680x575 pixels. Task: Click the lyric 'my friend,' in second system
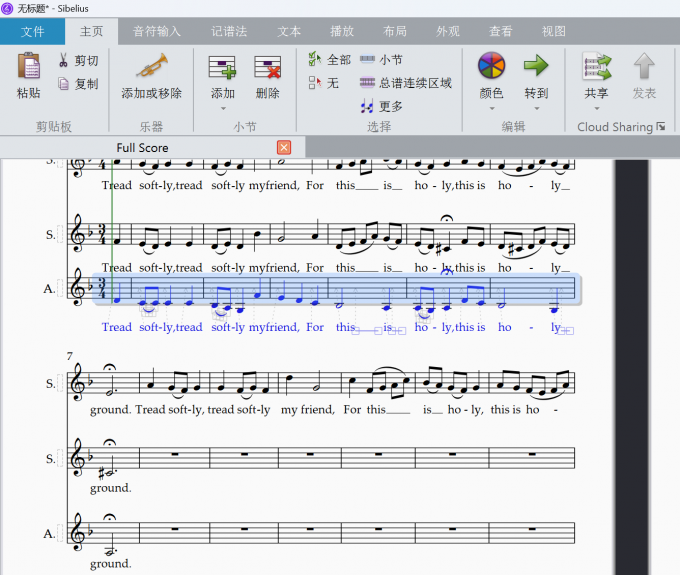[x=308, y=410]
